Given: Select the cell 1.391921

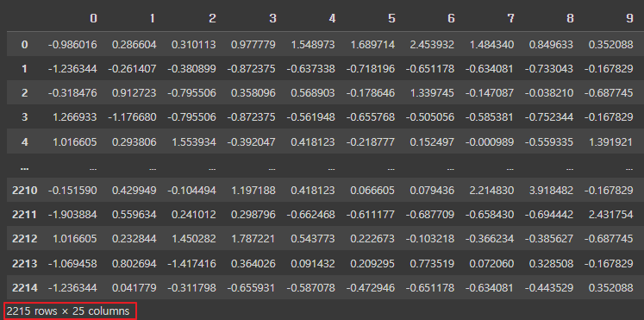Looking at the screenshot, I should [610, 141].
